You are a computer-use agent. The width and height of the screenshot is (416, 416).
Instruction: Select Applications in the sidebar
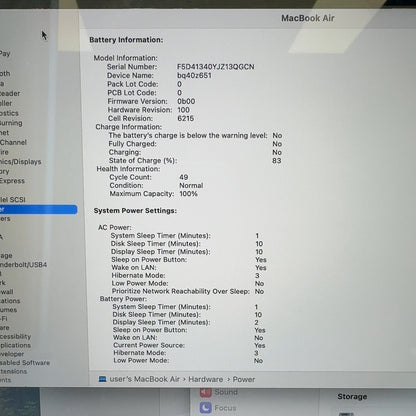tap(15, 345)
